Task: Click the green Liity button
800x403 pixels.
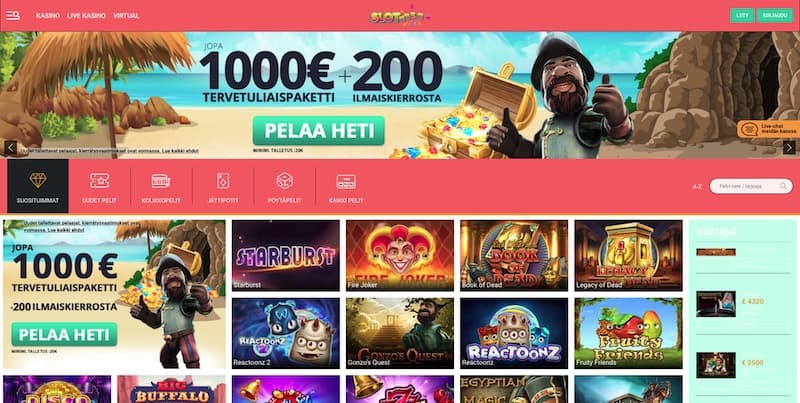Action: [742, 15]
